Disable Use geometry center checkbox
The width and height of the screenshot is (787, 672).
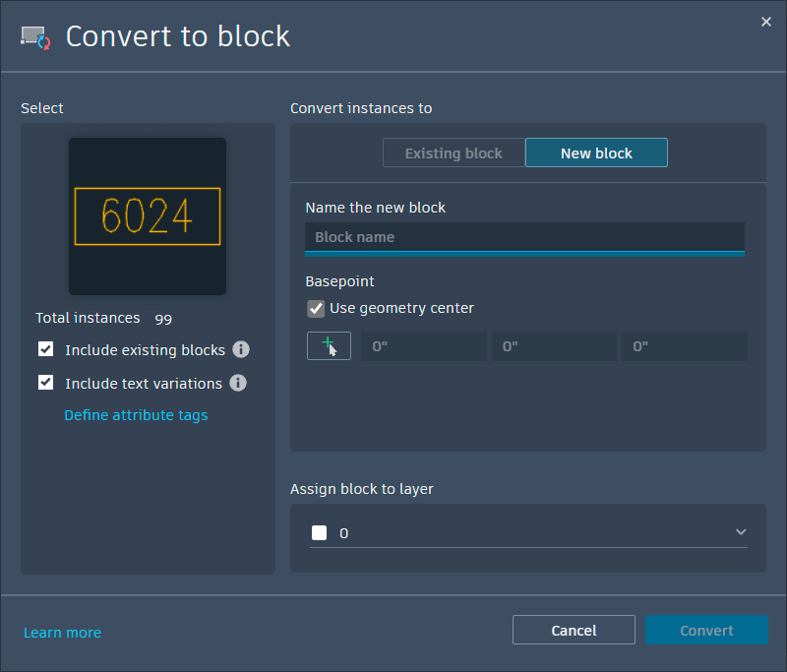click(316, 308)
